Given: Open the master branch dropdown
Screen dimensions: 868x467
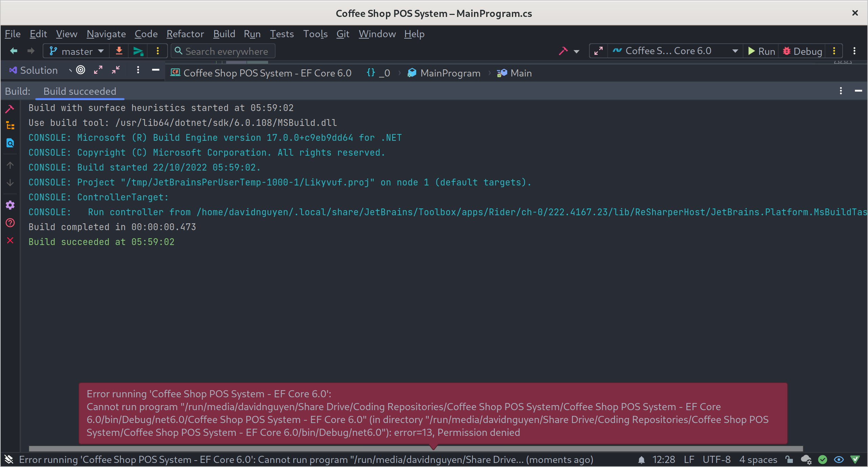Looking at the screenshot, I should (77, 51).
